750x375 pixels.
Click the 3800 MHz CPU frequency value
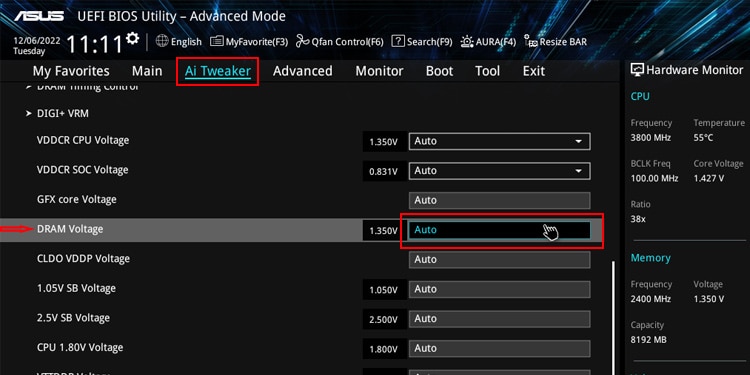click(x=651, y=138)
